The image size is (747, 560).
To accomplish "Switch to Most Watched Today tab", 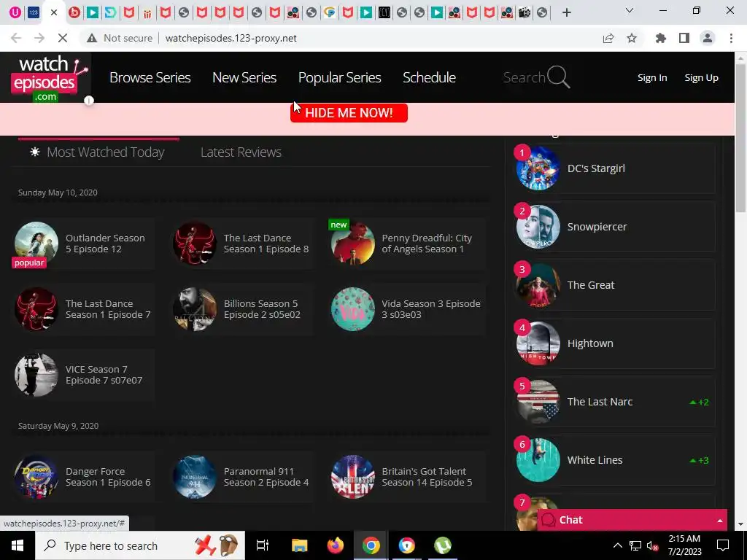I will tap(97, 152).
